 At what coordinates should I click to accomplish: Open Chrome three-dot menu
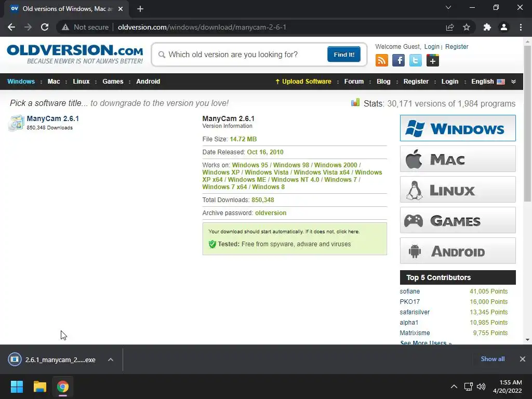(x=521, y=27)
